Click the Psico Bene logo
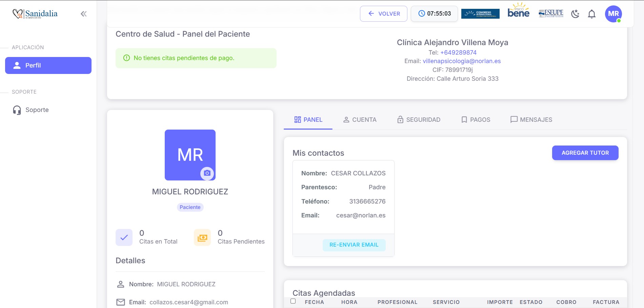644x308 pixels. tap(518, 11)
